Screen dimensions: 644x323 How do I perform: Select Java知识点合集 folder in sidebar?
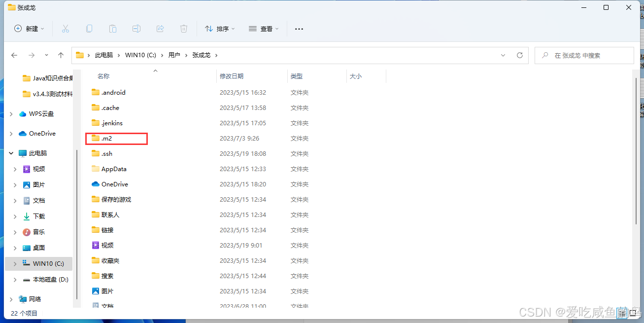click(x=48, y=78)
